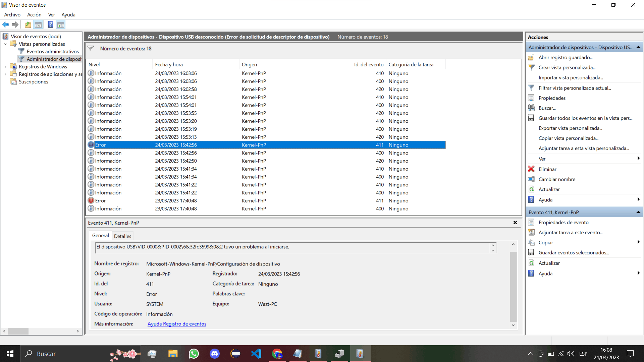Click the back arrow toolbar icon
This screenshot has width=644, height=362.
(5, 24)
